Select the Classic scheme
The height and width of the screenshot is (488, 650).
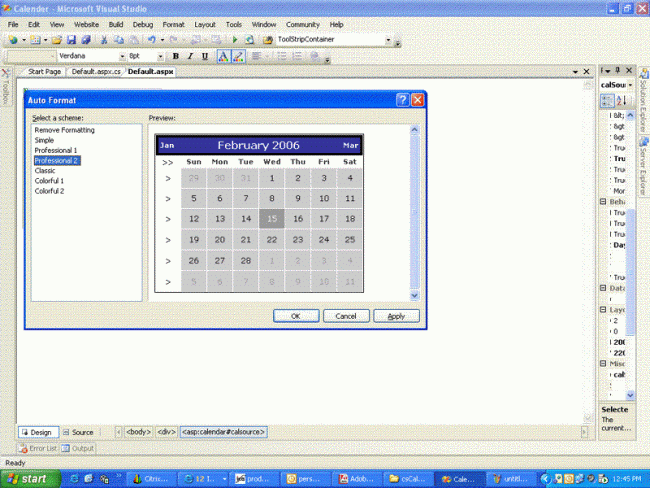[x=45, y=170]
